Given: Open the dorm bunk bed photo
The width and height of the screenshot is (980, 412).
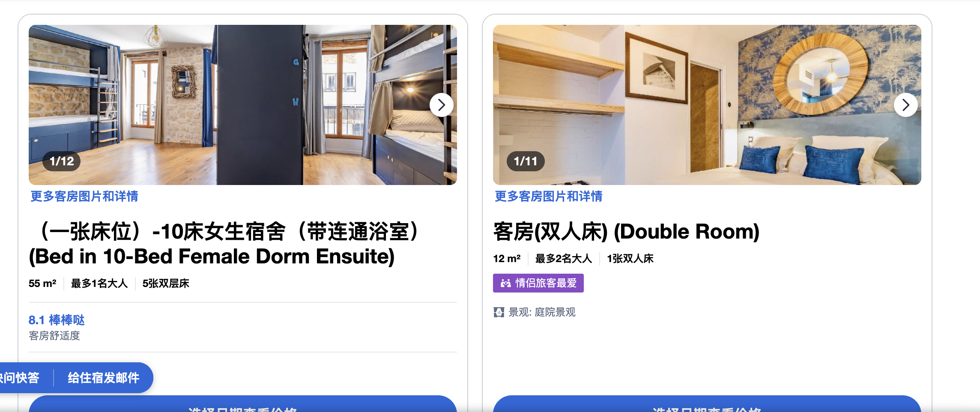Looking at the screenshot, I should coord(242,105).
